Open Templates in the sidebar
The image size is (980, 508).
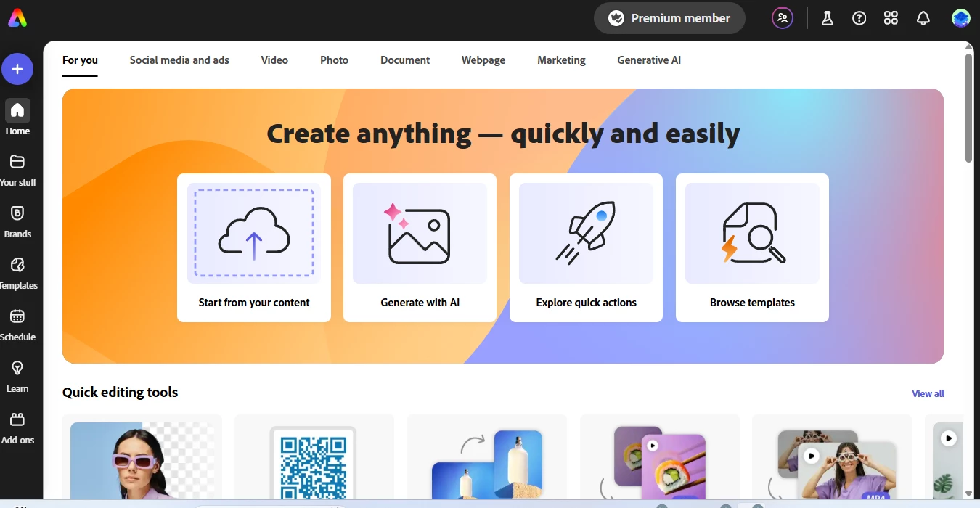[x=17, y=272]
